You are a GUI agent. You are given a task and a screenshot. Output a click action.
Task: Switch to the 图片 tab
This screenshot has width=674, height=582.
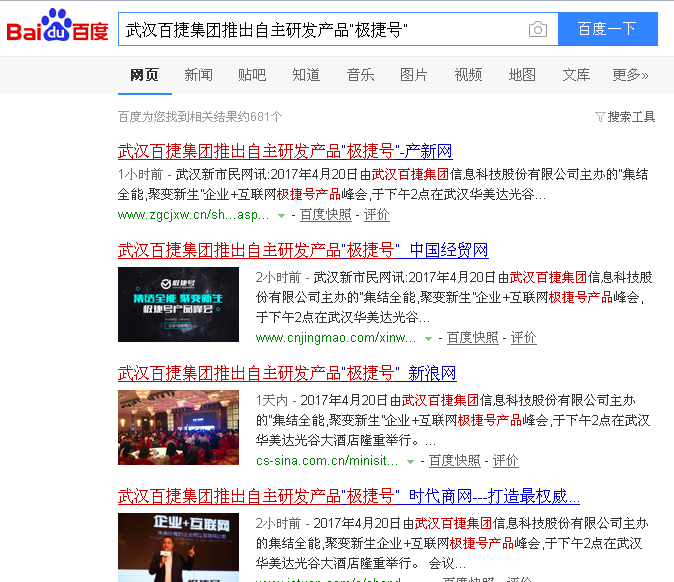click(x=414, y=75)
